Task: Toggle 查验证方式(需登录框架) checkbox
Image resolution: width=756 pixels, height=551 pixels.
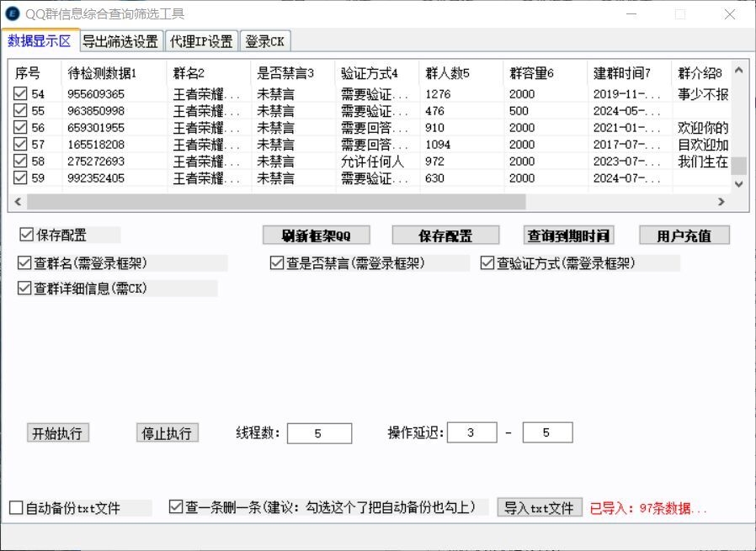Action: (487, 263)
